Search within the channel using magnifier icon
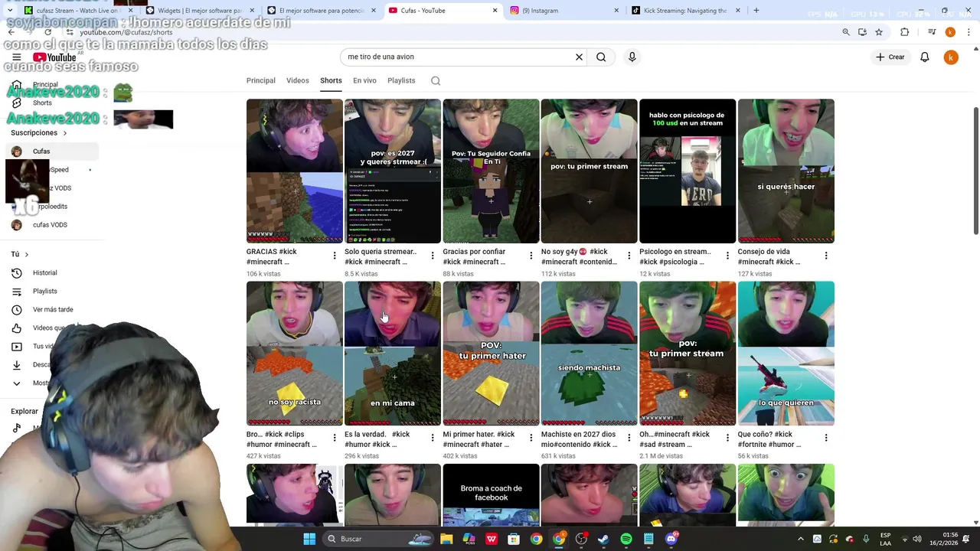980x551 pixels. [435, 80]
